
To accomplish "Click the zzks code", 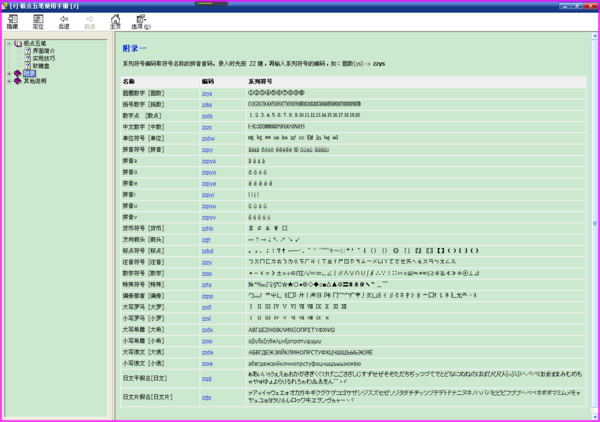I will [207, 104].
